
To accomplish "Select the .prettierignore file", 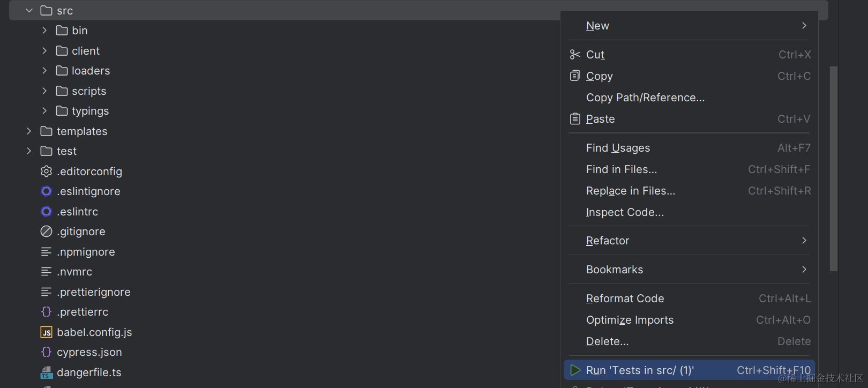I will [x=94, y=292].
